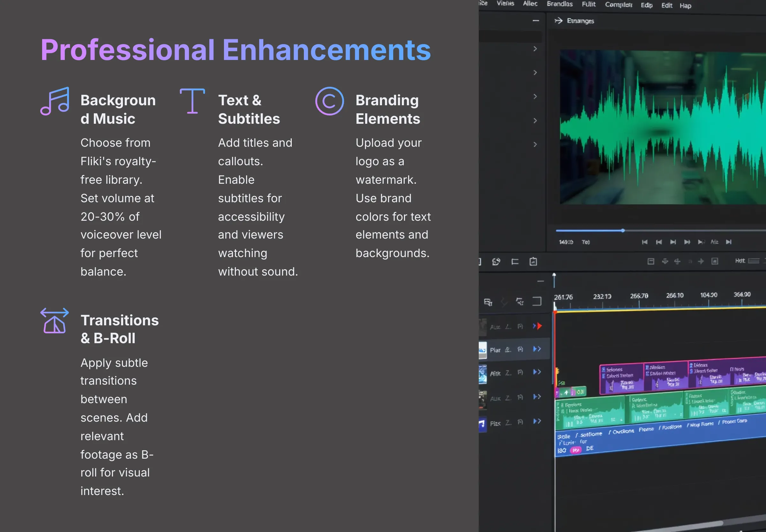Click the blue arrow on the Plar track

537,349
